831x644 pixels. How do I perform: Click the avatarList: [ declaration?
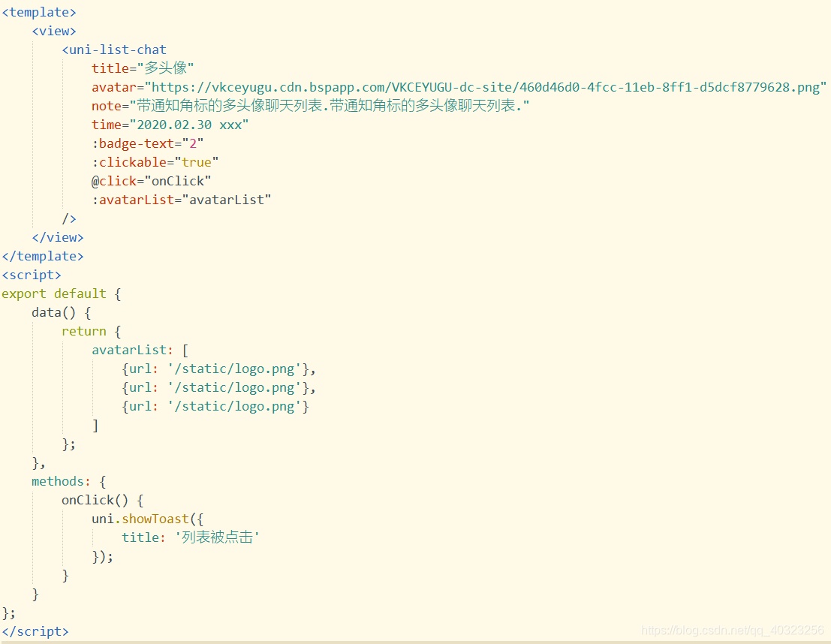tap(140, 351)
